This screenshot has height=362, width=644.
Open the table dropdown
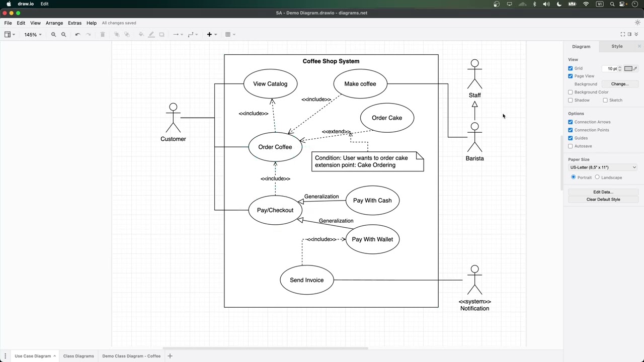tap(230, 35)
